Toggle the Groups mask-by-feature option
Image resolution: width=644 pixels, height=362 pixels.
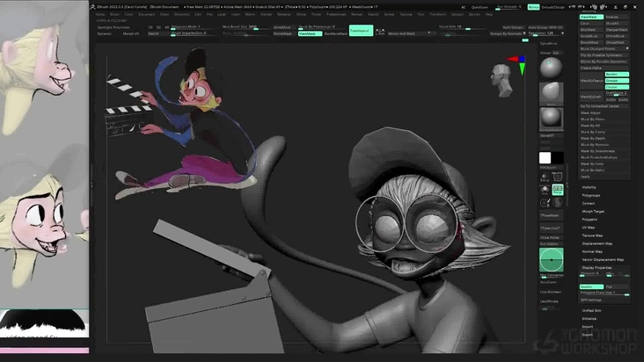coord(617,81)
